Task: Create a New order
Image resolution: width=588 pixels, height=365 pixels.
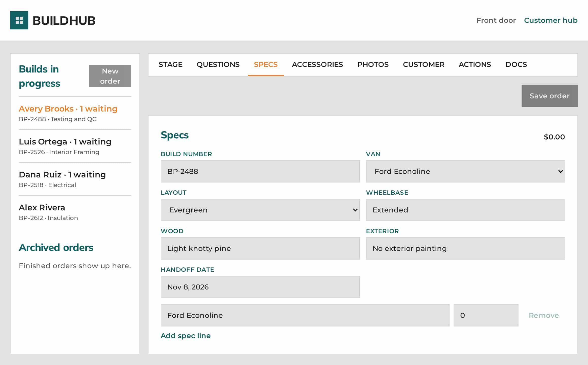Action: click(110, 76)
